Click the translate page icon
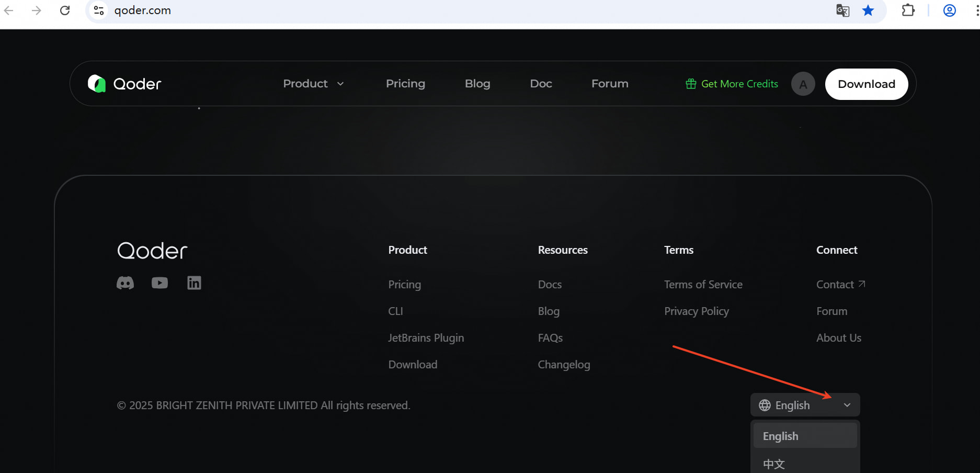This screenshot has width=980, height=473. coord(842,10)
